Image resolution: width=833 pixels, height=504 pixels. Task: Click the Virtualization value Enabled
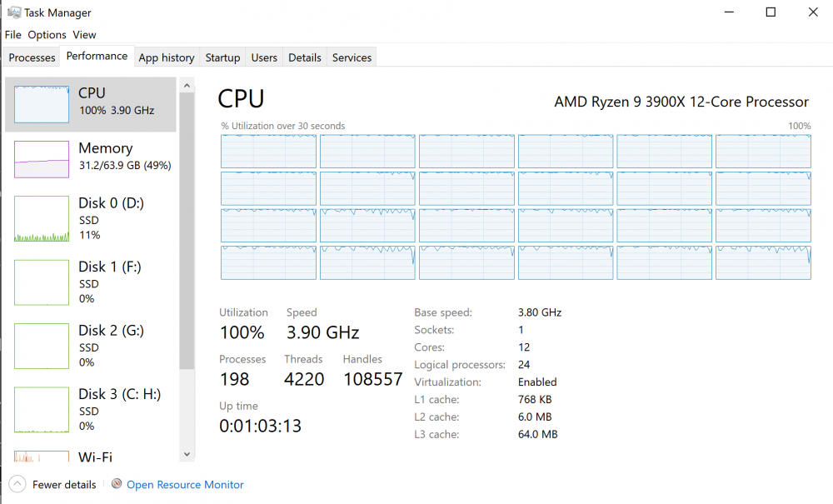(537, 382)
